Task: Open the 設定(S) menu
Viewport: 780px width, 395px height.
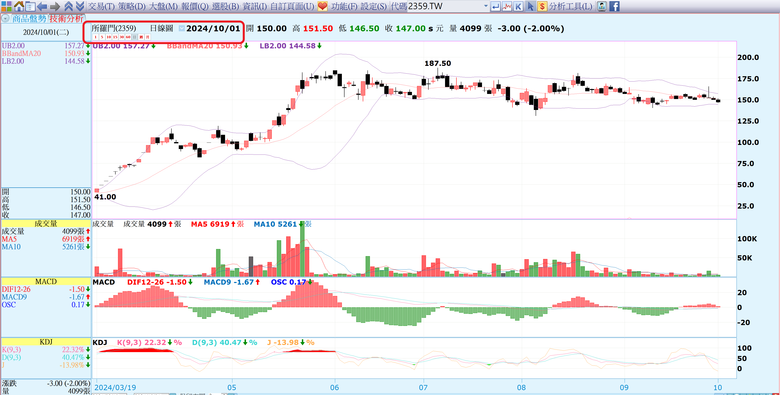Action: (374, 6)
